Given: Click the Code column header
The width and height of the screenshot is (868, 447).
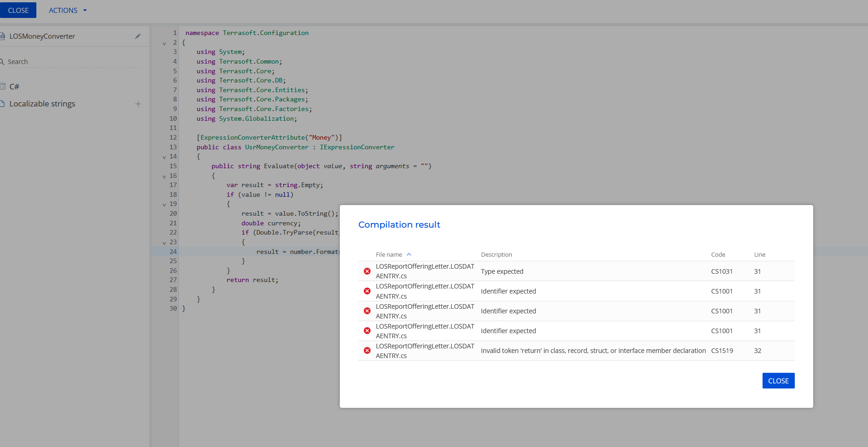Looking at the screenshot, I should click(718, 254).
